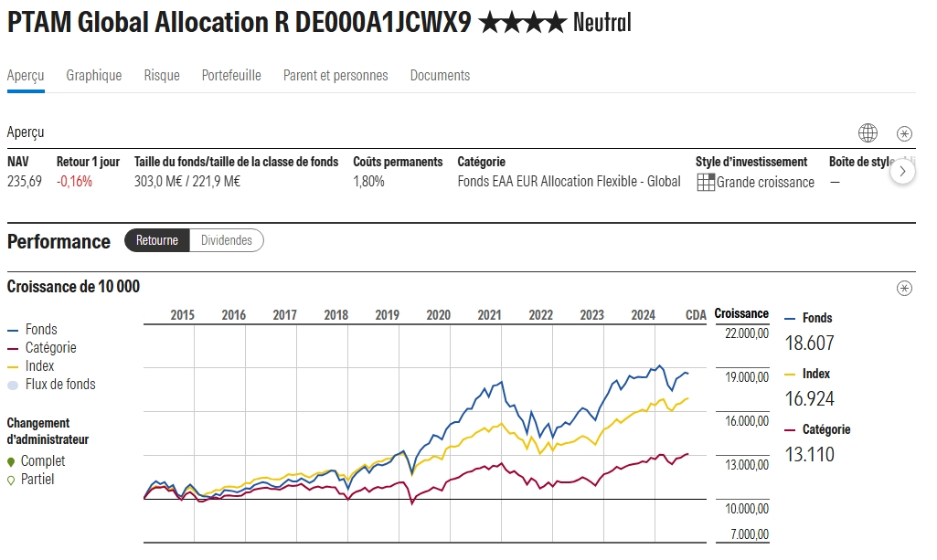Go to the Documents tab

(x=440, y=76)
